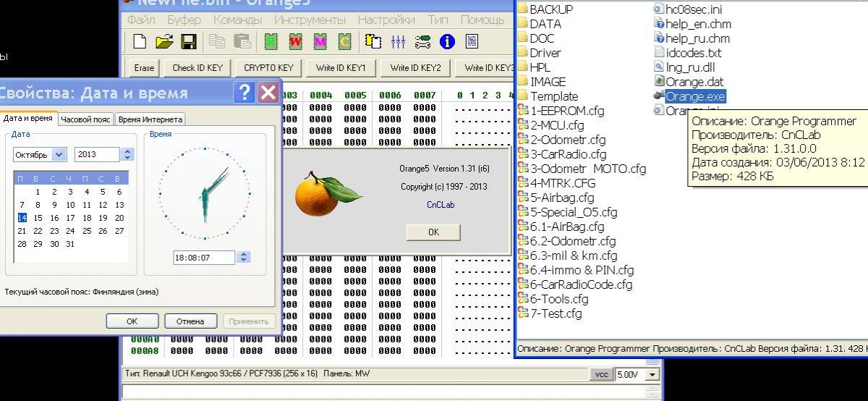Screen dimensions: 868x401
Task: Open the Команды menu
Action: pos(238,20)
